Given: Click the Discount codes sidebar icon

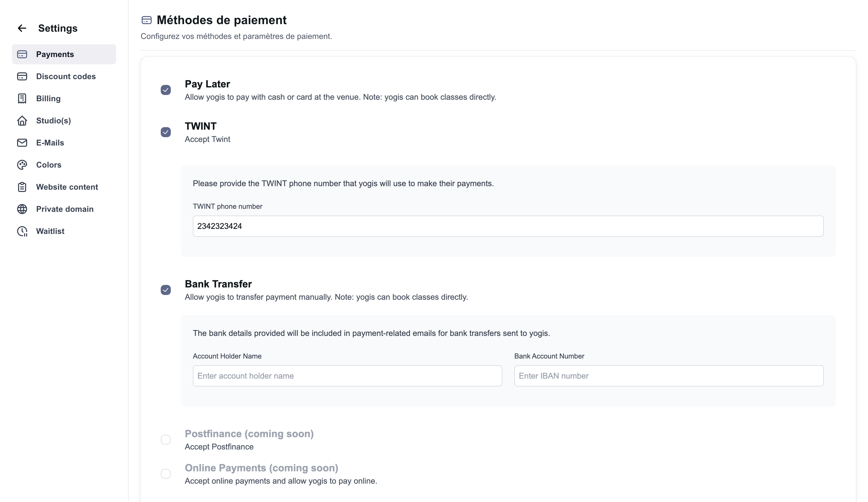Looking at the screenshot, I should click(x=22, y=76).
